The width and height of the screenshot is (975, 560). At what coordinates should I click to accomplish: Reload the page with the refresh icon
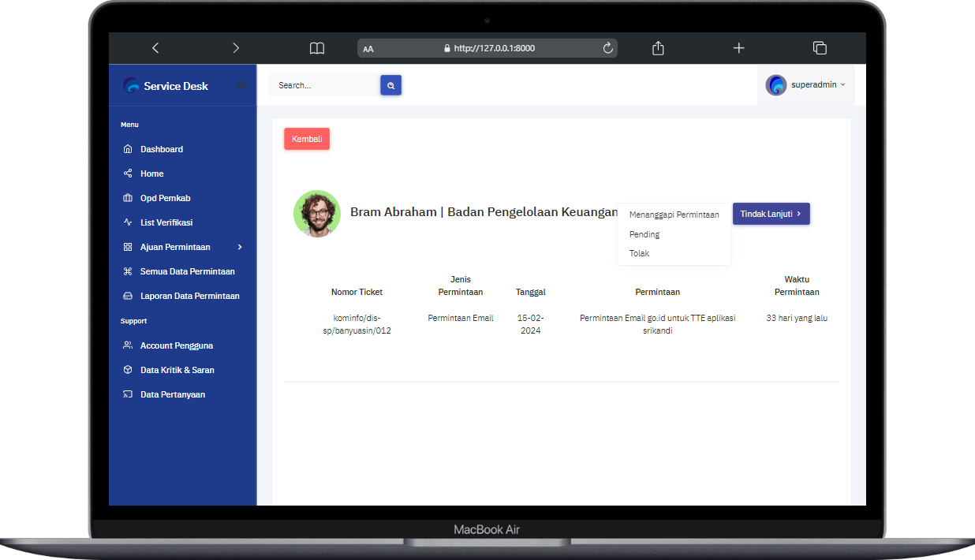tap(608, 48)
